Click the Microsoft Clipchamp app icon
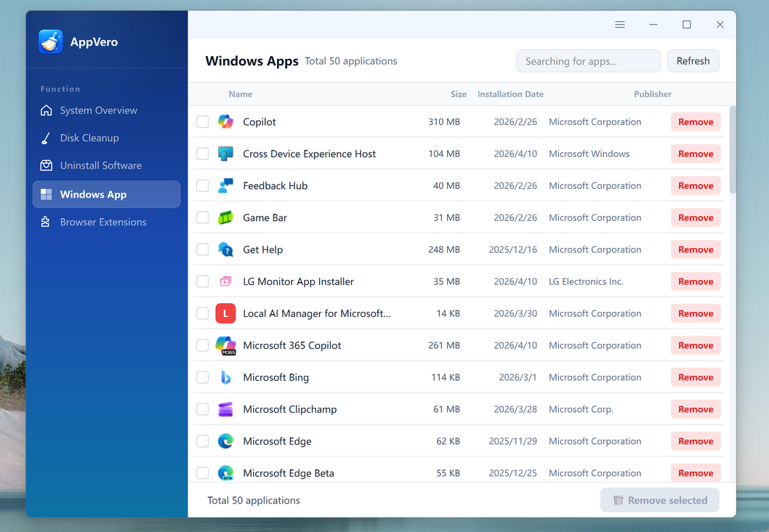The height and width of the screenshot is (532, 769). (x=226, y=410)
